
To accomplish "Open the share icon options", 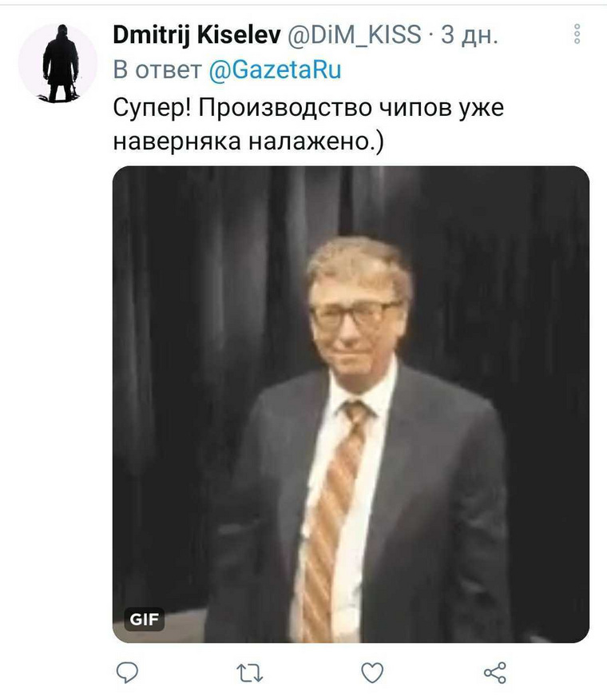I will pos(495,673).
